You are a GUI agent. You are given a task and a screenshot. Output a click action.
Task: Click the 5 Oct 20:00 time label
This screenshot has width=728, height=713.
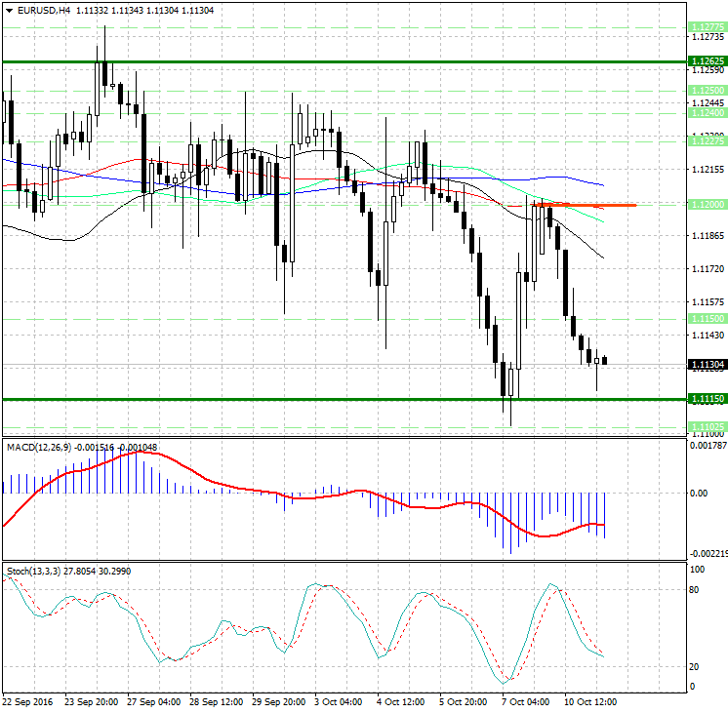464,701
